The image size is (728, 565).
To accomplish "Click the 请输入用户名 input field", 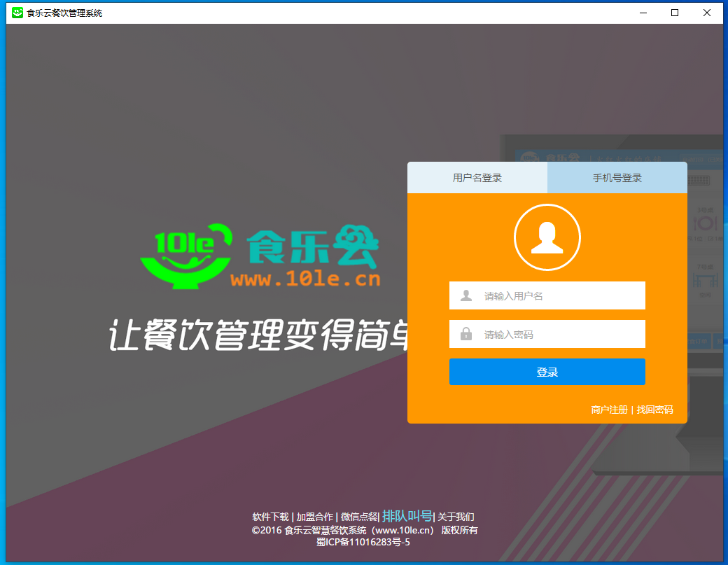I will tap(547, 295).
